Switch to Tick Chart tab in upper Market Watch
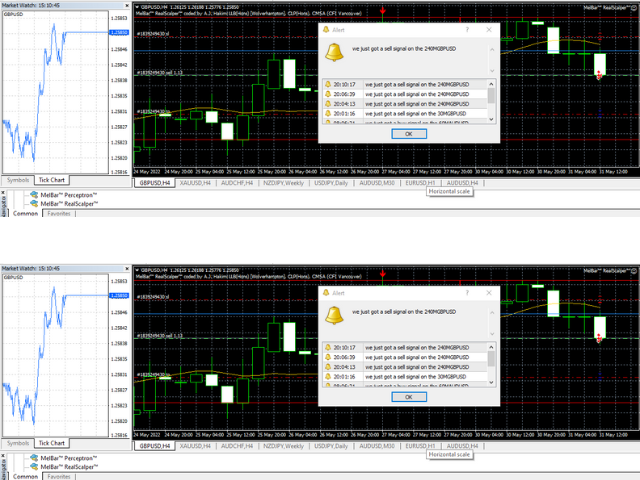This screenshot has height=480, width=640. click(51, 180)
